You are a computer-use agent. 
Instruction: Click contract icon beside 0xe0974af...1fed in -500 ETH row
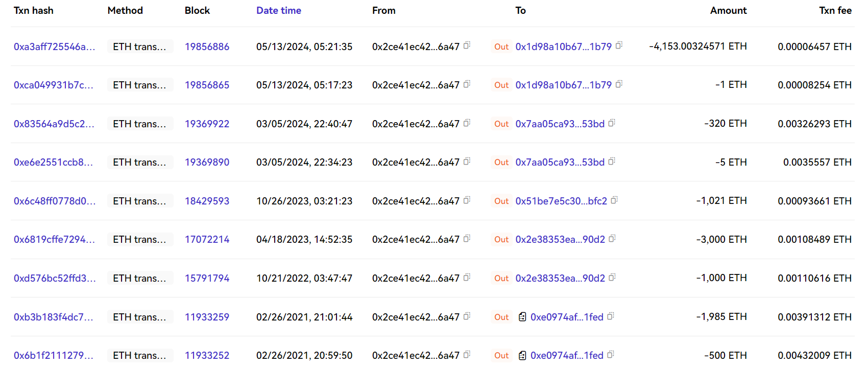[522, 355]
